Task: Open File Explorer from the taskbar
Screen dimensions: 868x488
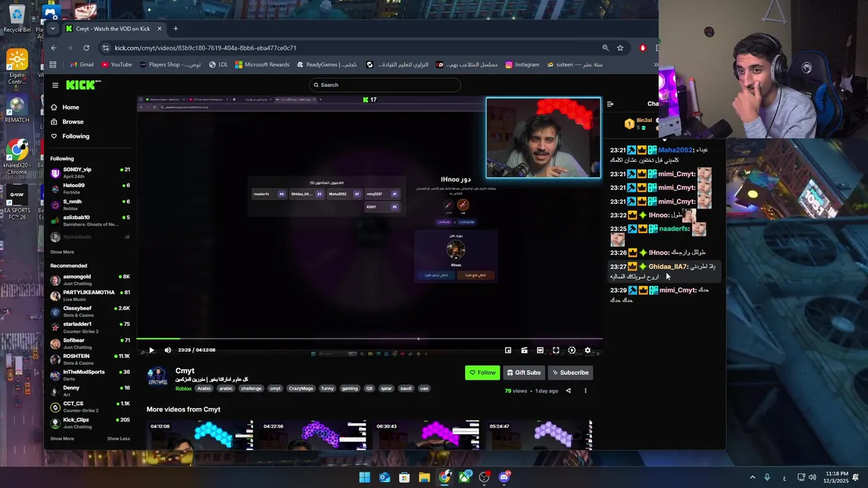Action: (425, 477)
